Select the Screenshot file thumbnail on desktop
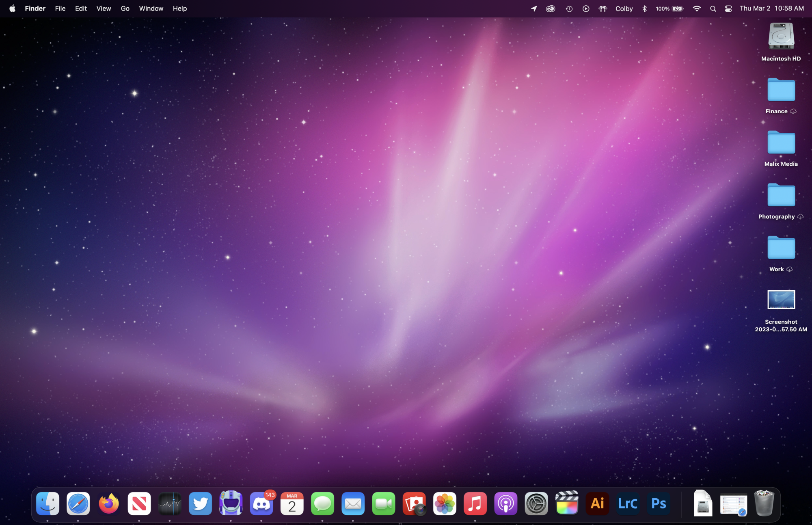 (x=781, y=300)
